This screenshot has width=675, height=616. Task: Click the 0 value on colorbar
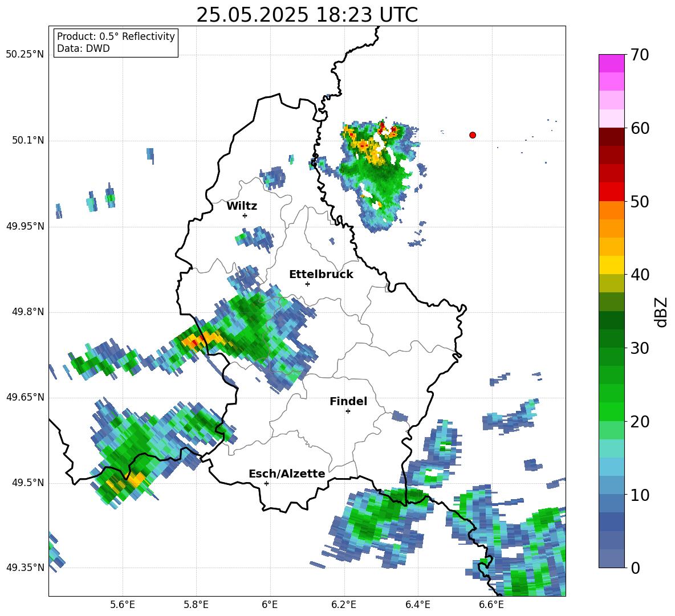point(635,568)
